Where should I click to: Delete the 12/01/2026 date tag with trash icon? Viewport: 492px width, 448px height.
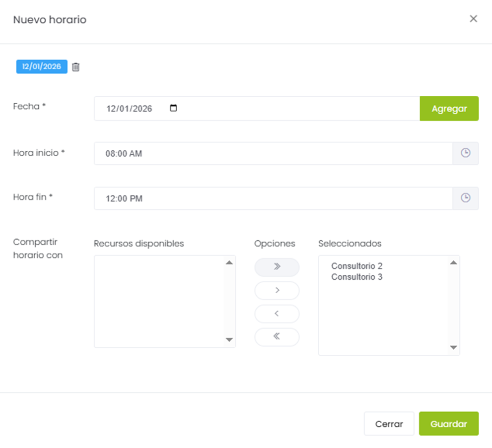coord(75,67)
